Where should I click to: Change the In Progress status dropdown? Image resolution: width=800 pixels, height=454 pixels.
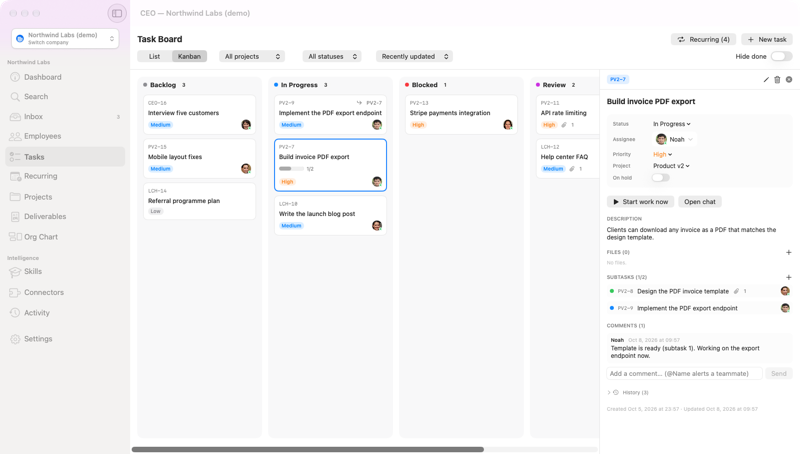[671, 124]
